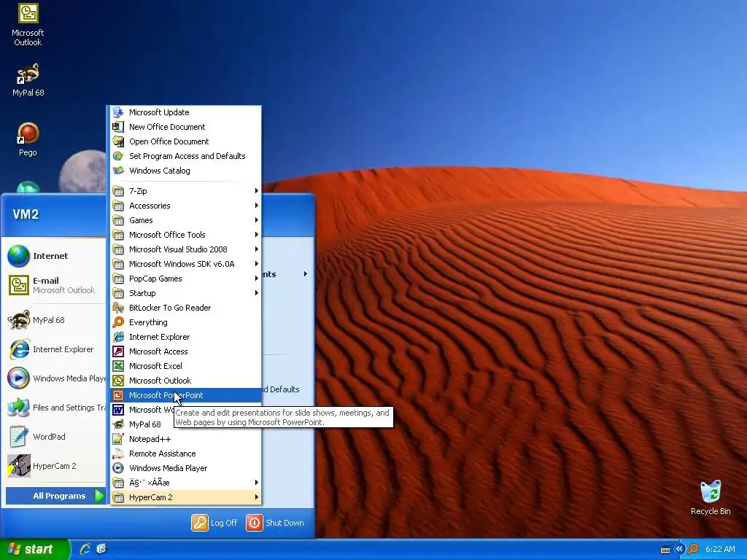This screenshot has width=747, height=560.
Task: Open the Pego desktop shortcut
Action: pos(28,139)
